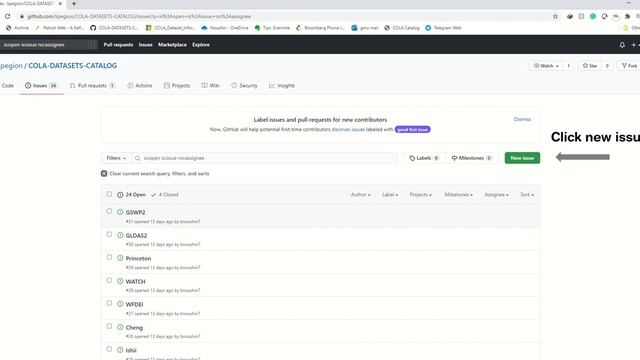Screen dimensions: 640x360
Task: Clear current search query, filters, and sorts
Action: click(155, 173)
